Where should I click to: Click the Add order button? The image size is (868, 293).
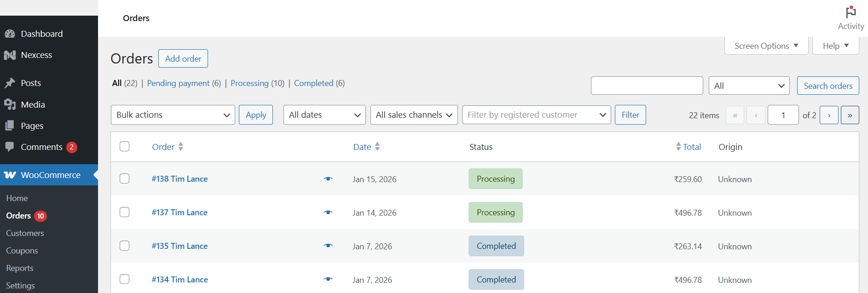pyautogui.click(x=183, y=58)
